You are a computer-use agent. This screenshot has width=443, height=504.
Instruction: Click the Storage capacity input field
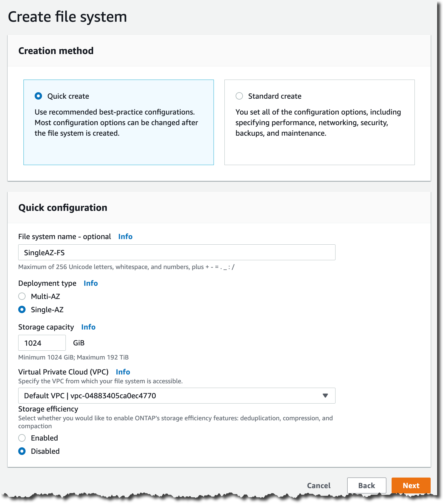coord(42,343)
